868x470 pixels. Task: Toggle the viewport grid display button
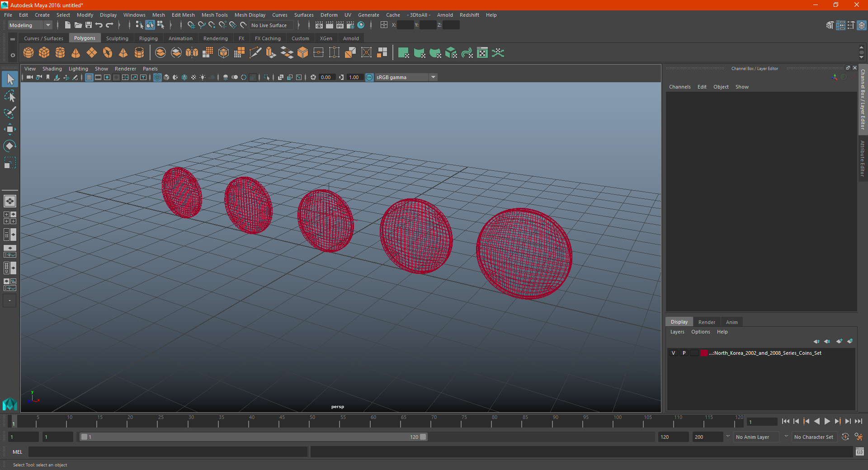(x=89, y=78)
